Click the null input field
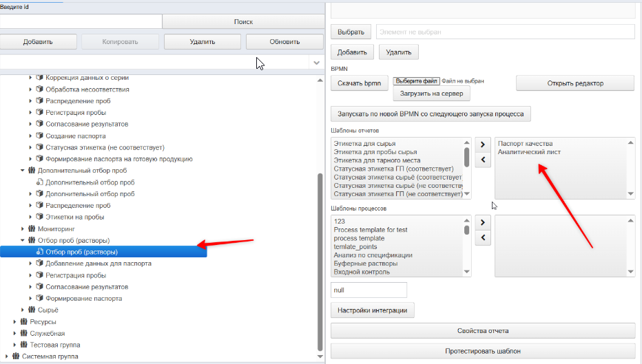Screen dimensions: 642x364 [369, 290]
